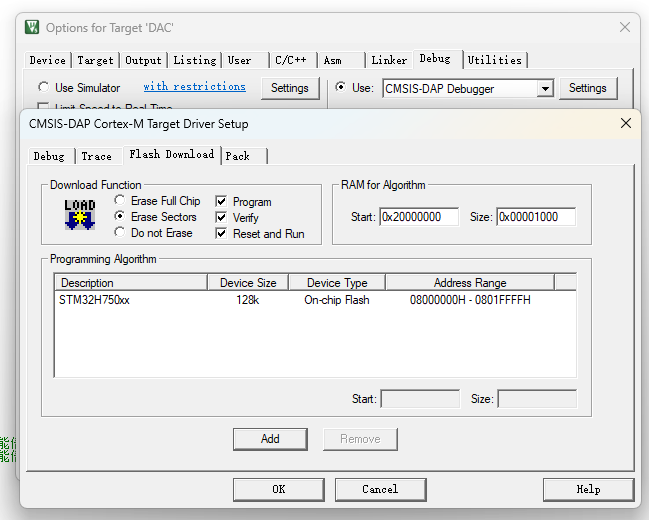Click the Cancel button
The height and width of the screenshot is (520, 649).
click(380, 489)
